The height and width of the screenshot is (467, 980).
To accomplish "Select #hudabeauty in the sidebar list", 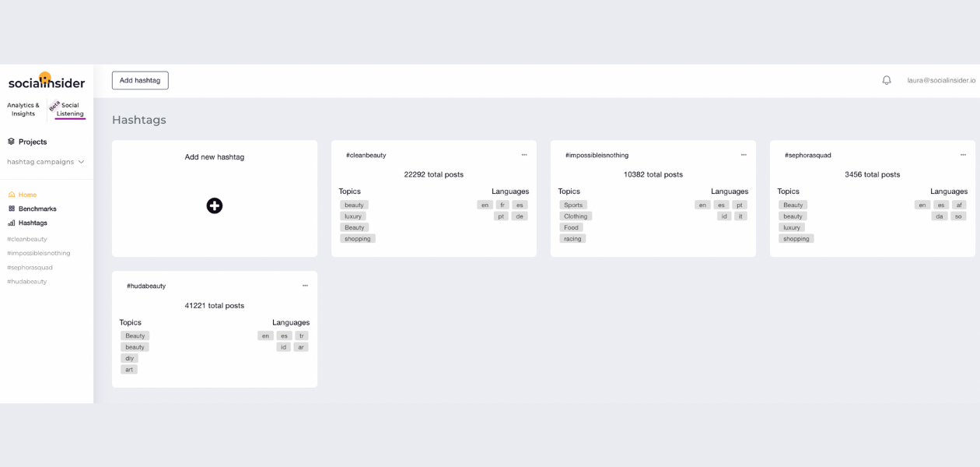I will coord(27,281).
